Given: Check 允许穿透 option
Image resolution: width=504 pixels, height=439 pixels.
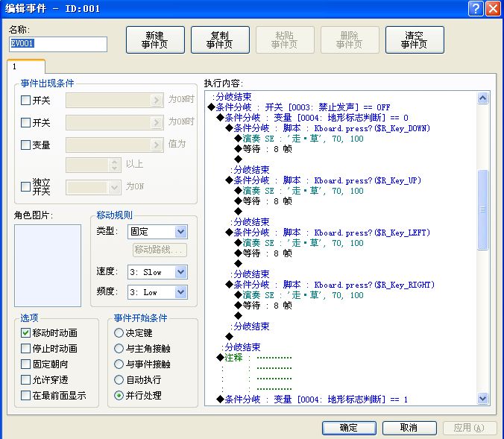Looking at the screenshot, I should 25,380.
